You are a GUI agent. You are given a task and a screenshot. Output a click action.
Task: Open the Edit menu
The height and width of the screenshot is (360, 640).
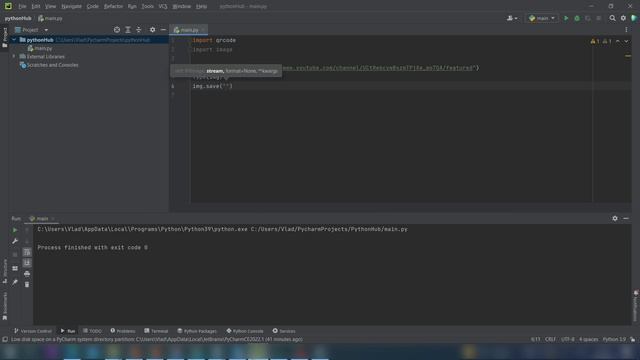[36, 7]
